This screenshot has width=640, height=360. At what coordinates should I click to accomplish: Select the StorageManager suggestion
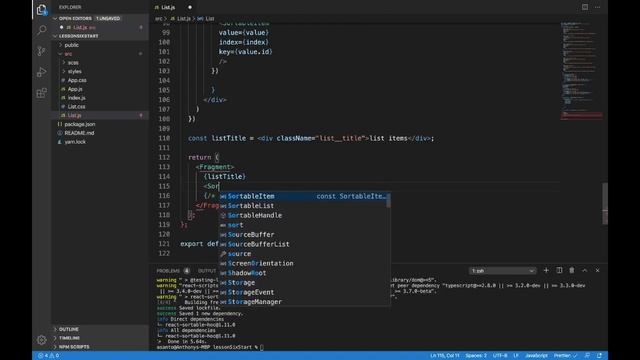click(304, 302)
